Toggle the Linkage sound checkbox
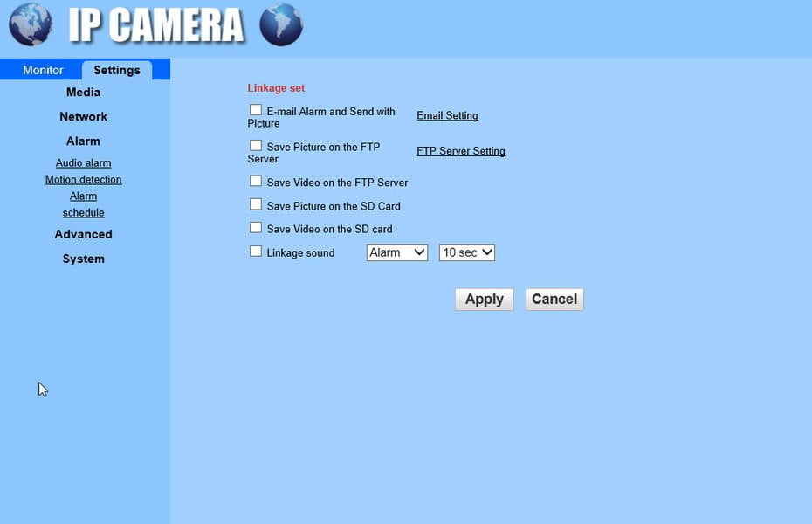 pyautogui.click(x=256, y=252)
